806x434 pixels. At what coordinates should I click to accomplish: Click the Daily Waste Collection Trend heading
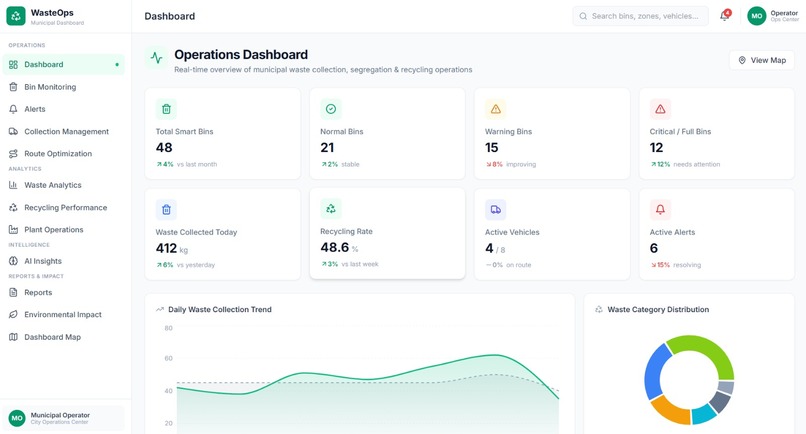(x=220, y=310)
